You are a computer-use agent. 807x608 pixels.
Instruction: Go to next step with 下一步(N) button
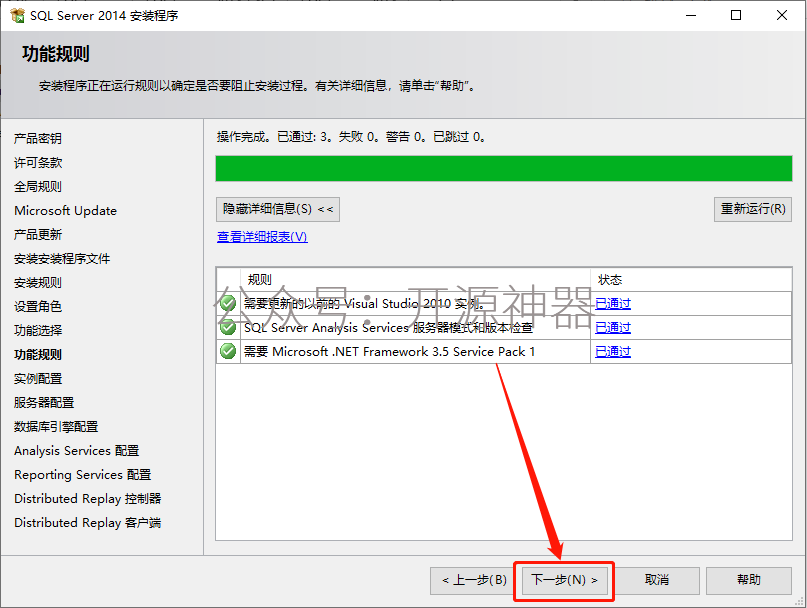(565, 580)
